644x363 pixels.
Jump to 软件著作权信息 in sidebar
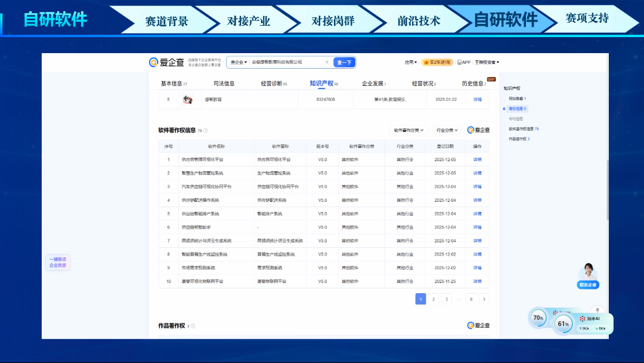click(x=523, y=129)
